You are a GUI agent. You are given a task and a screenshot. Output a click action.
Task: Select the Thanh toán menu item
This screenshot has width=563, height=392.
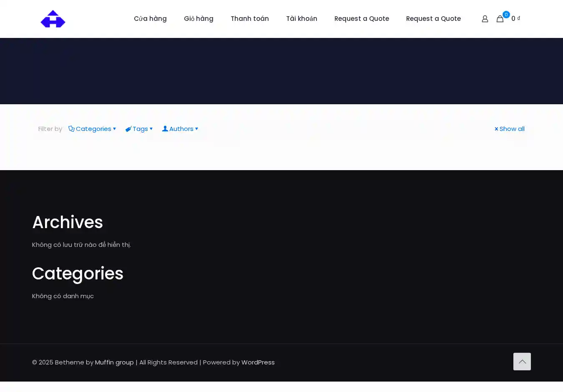pyautogui.click(x=249, y=19)
